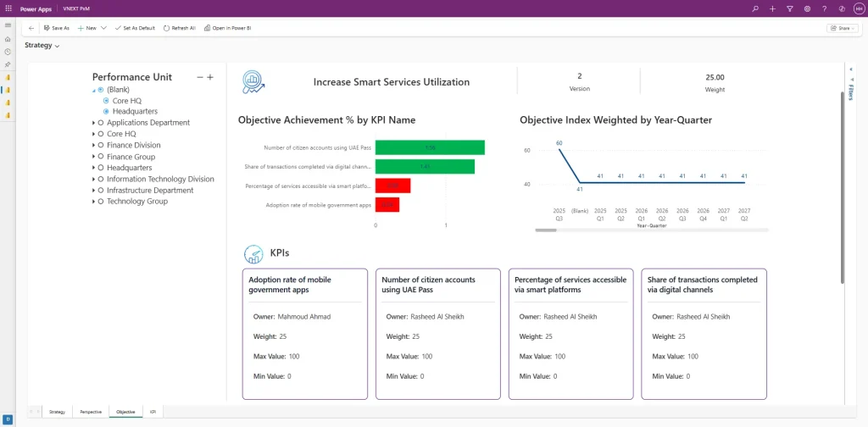Switch to the KPI report tab
Viewport: 868px width, 427px height.
(153, 412)
